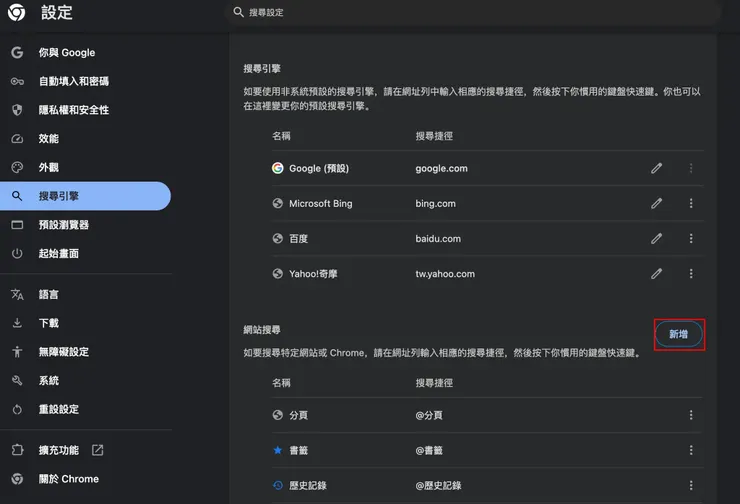
Task: Click the browser window icon for 預設瀏覽器
Action: (x=17, y=225)
